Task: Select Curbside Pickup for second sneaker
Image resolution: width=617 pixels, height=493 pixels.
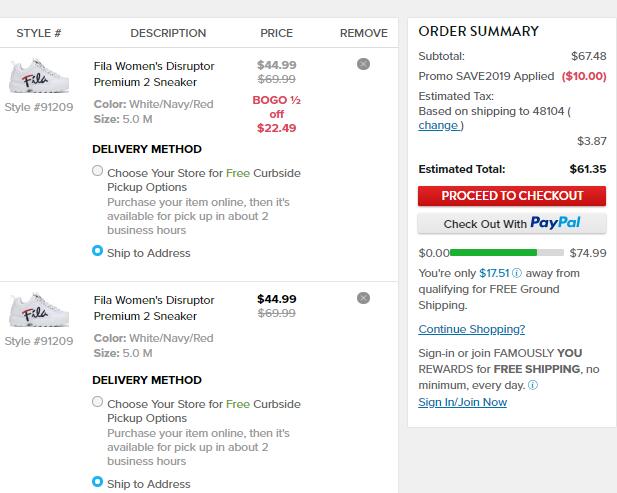Action: pyautogui.click(x=97, y=402)
